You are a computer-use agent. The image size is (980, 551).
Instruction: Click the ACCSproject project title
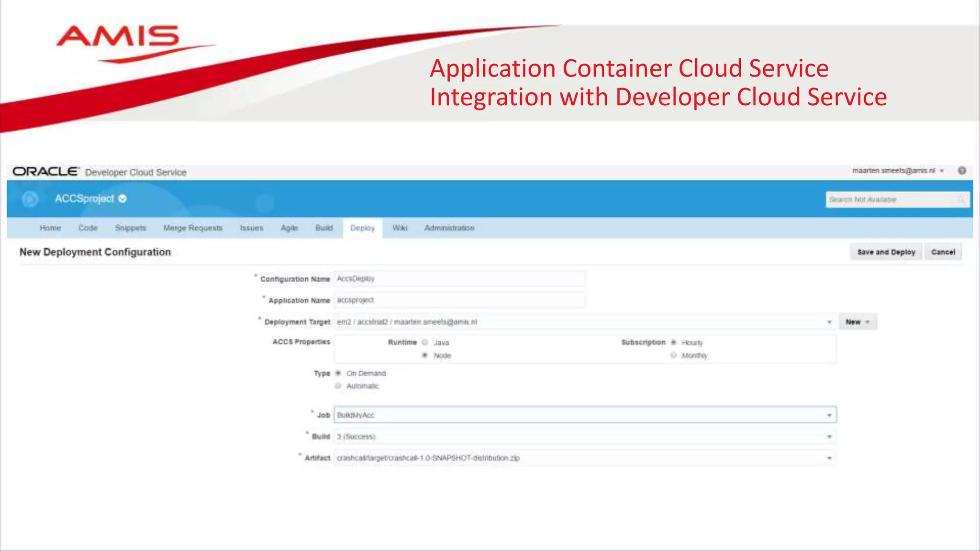(84, 198)
